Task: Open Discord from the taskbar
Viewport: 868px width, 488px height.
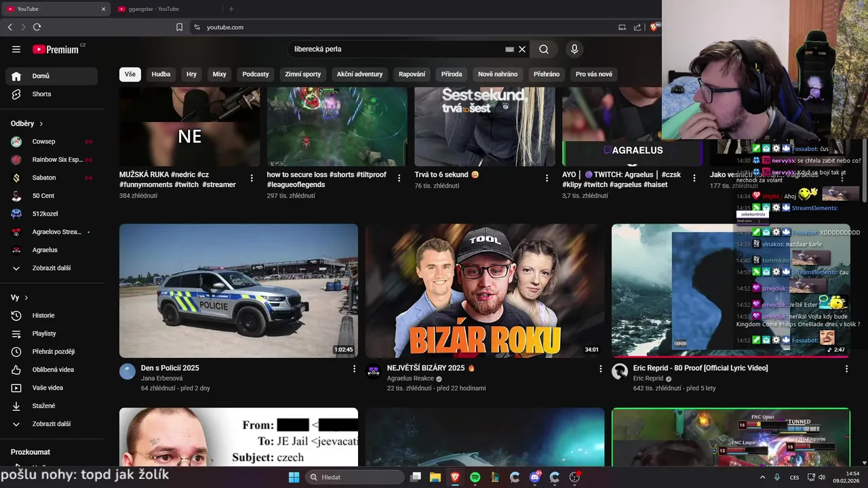Action: pyautogui.click(x=534, y=477)
